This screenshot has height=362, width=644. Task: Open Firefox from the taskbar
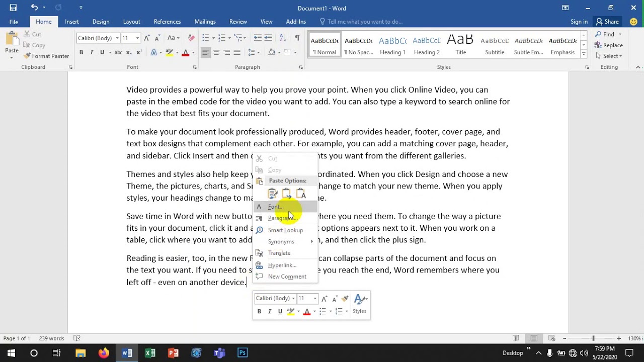point(104,353)
